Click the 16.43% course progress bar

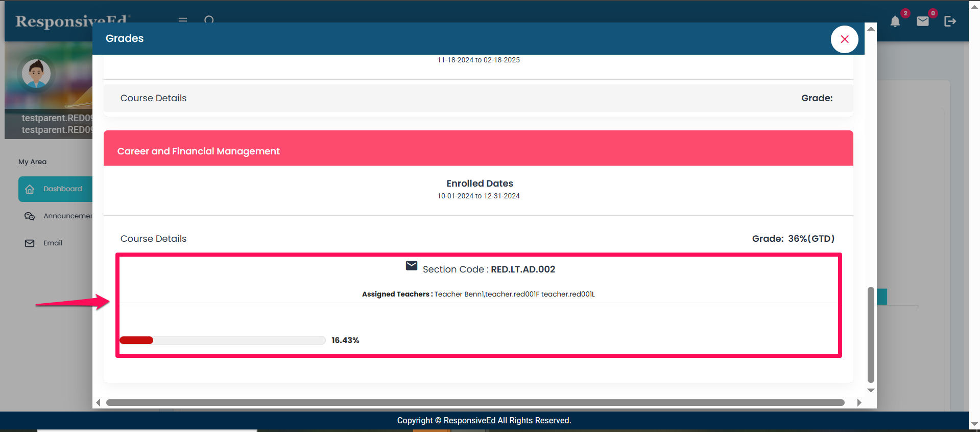[222, 340]
